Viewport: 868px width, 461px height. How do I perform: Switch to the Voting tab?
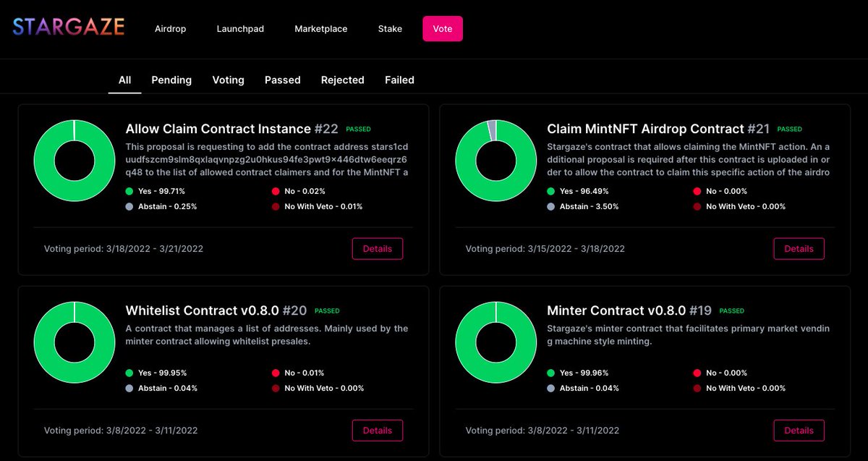[228, 80]
